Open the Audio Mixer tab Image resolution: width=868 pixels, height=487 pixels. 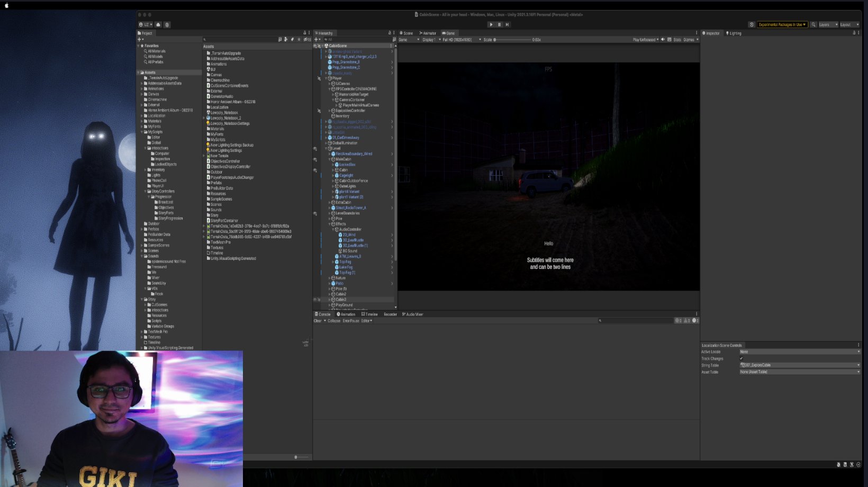pos(413,314)
